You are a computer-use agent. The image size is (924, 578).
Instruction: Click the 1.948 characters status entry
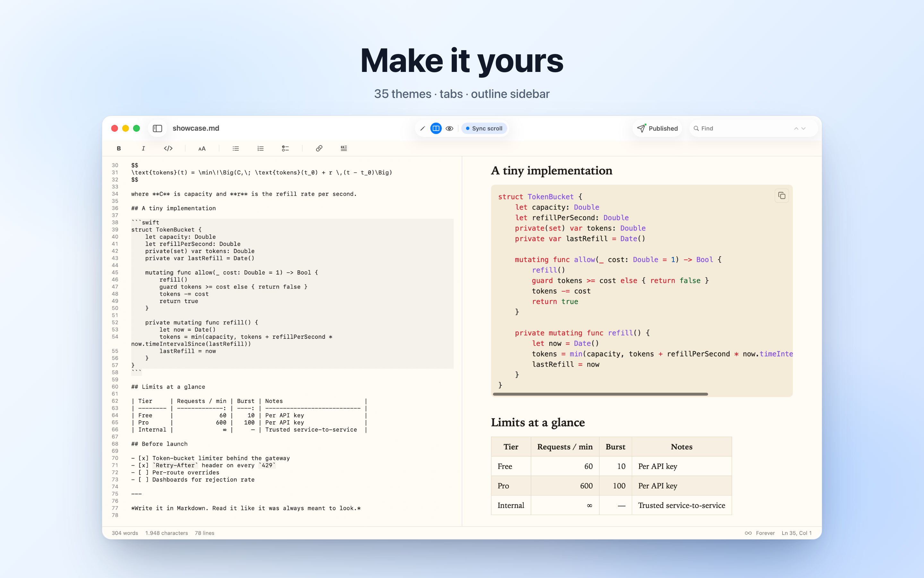pyautogui.click(x=167, y=533)
